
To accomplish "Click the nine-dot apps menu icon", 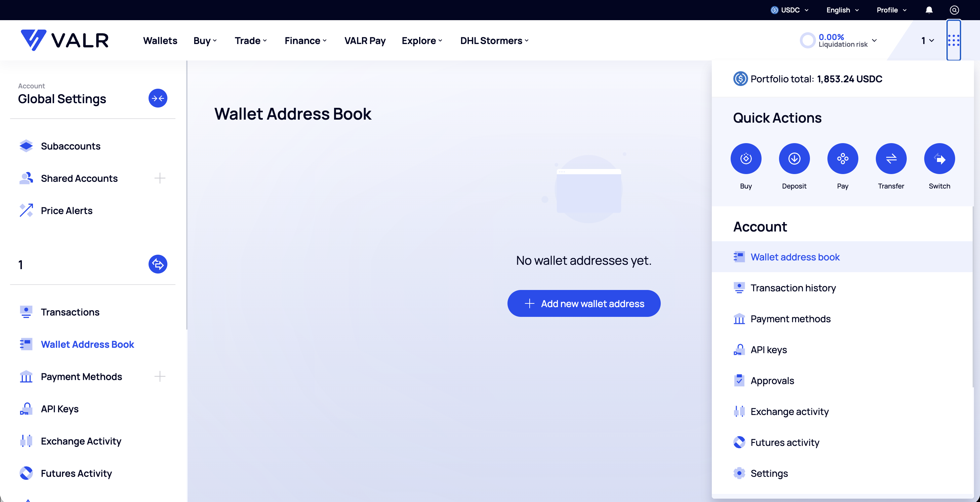I will point(953,40).
